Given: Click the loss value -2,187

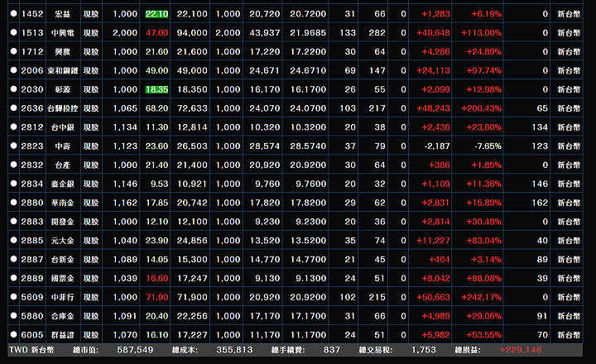Looking at the screenshot, I should point(437,146).
